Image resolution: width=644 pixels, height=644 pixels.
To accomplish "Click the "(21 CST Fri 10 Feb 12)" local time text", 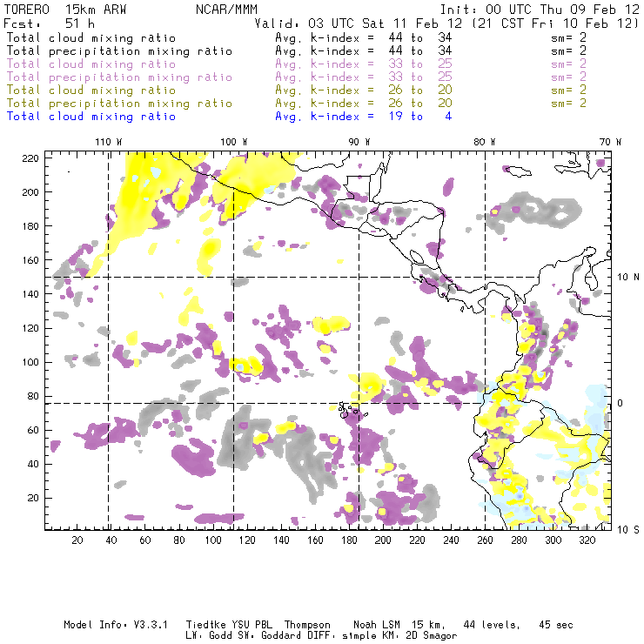I will [x=555, y=23].
